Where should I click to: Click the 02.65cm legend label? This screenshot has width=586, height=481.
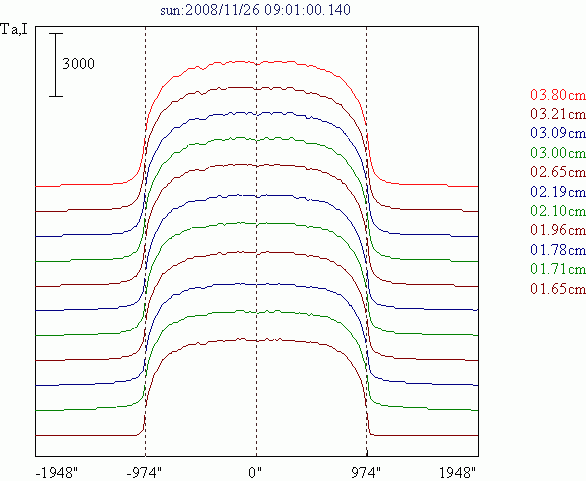pos(558,172)
